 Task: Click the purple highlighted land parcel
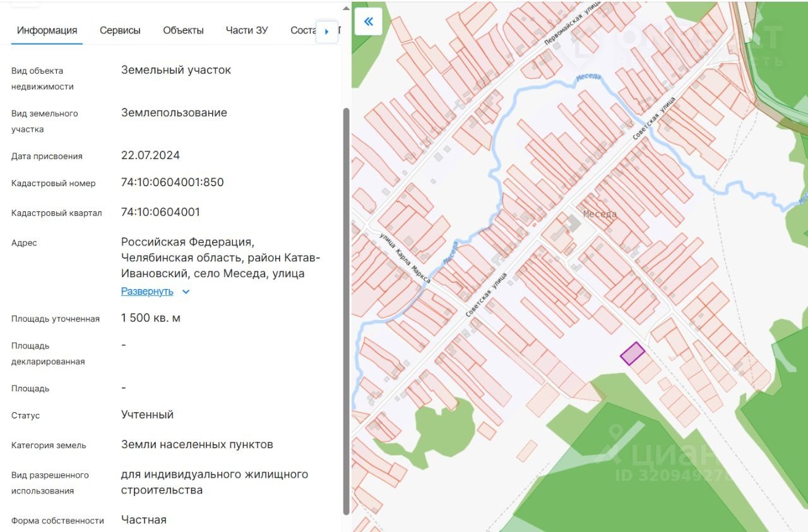[633, 353]
